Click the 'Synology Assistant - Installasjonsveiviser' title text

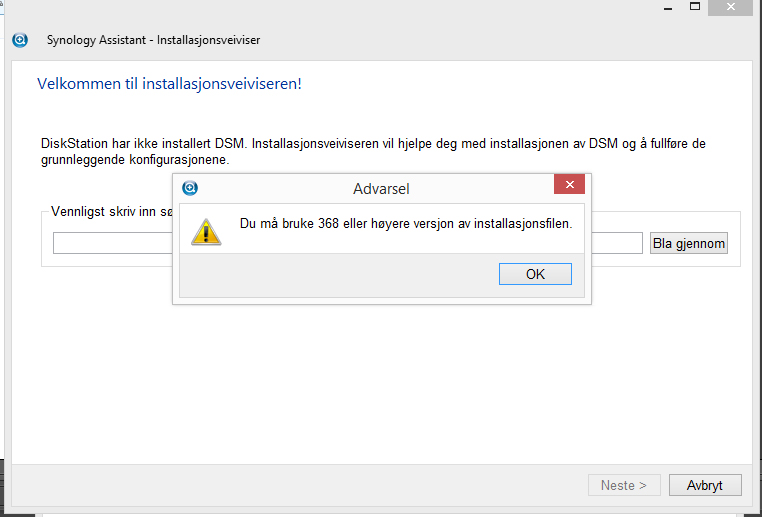coord(153,40)
